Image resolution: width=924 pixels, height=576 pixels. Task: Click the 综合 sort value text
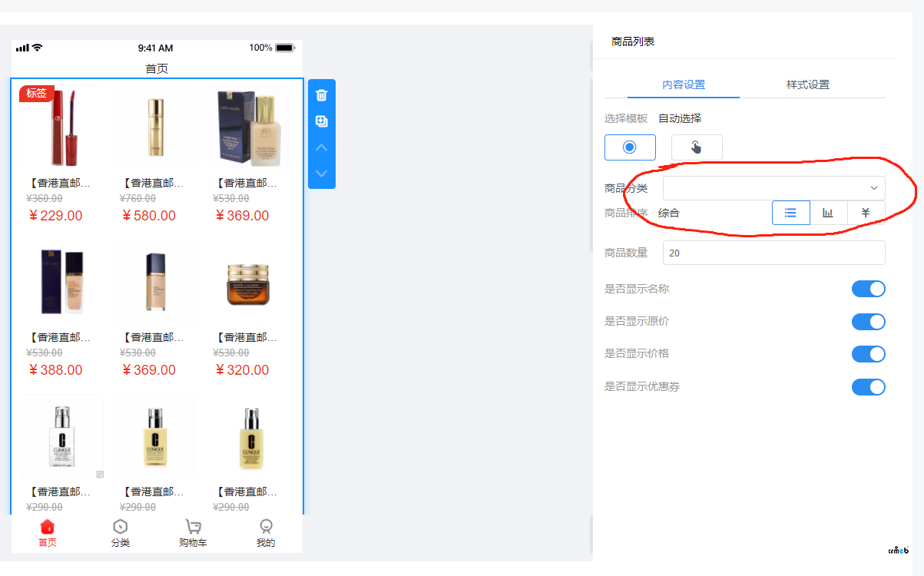tap(669, 213)
